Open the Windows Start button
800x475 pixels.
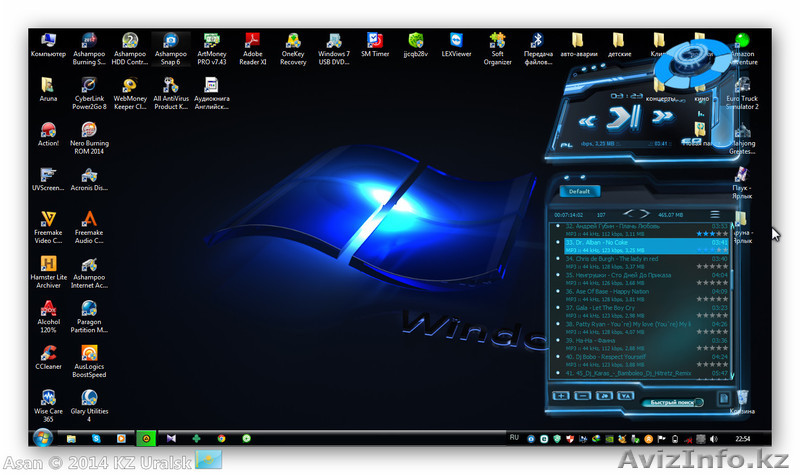43,438
